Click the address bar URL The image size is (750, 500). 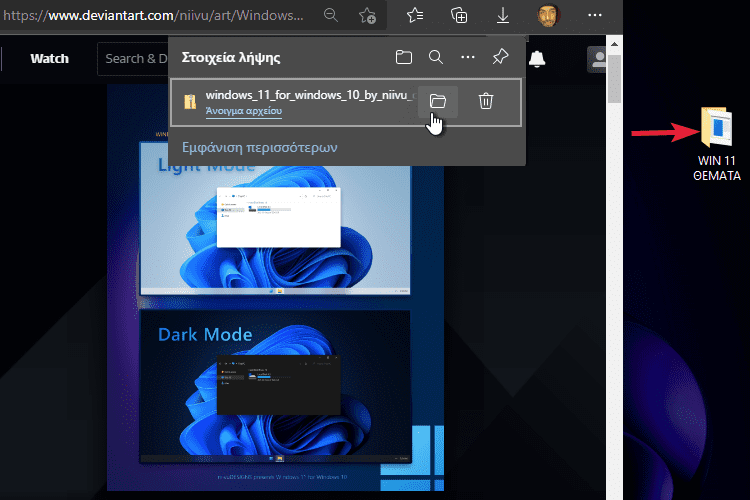153,16
